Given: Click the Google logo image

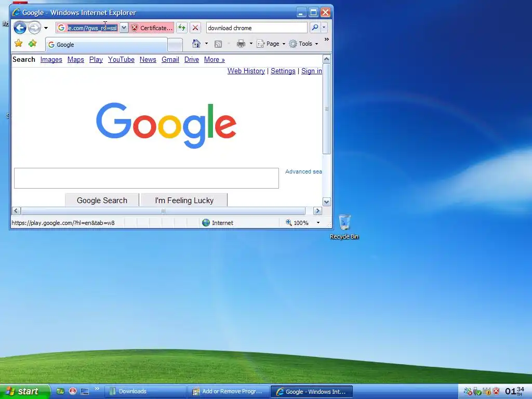Looking at the screenshot, I should tap(166, 126).
